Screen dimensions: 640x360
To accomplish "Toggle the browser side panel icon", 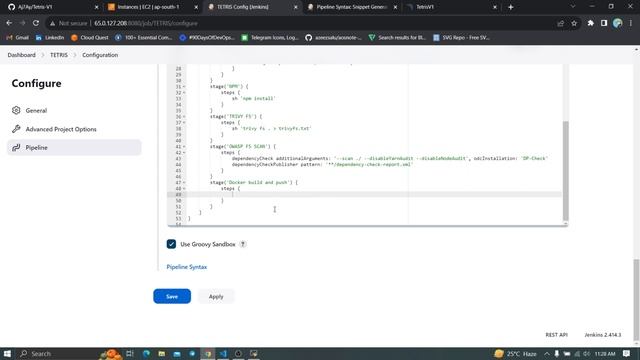I will (604, 23).
